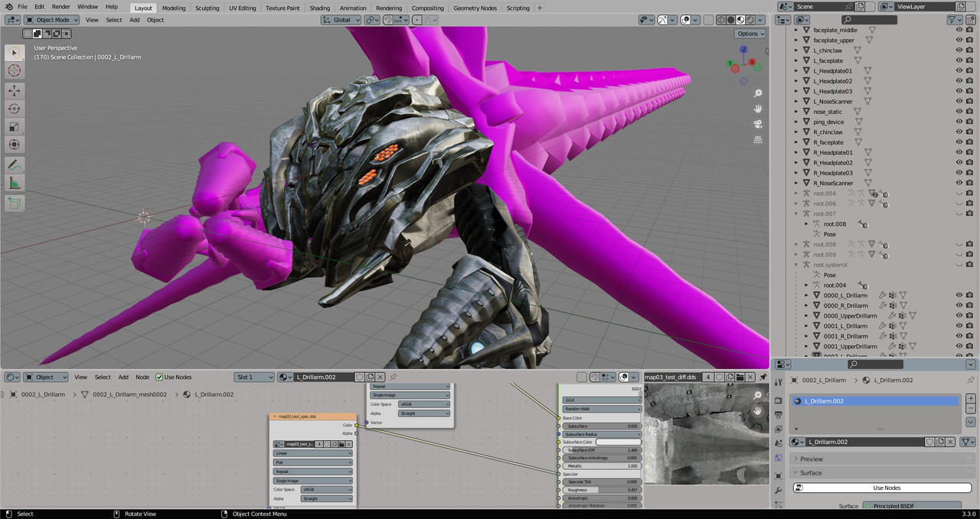Select the Select Box tool
980x519 pixels.
(15, 52)
